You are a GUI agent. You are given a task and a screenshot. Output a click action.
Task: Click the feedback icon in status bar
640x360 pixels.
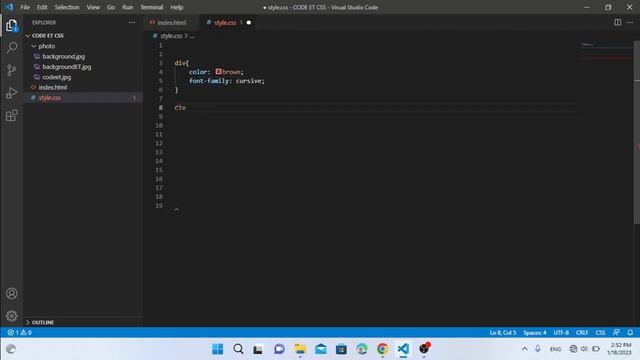[616, 333]
